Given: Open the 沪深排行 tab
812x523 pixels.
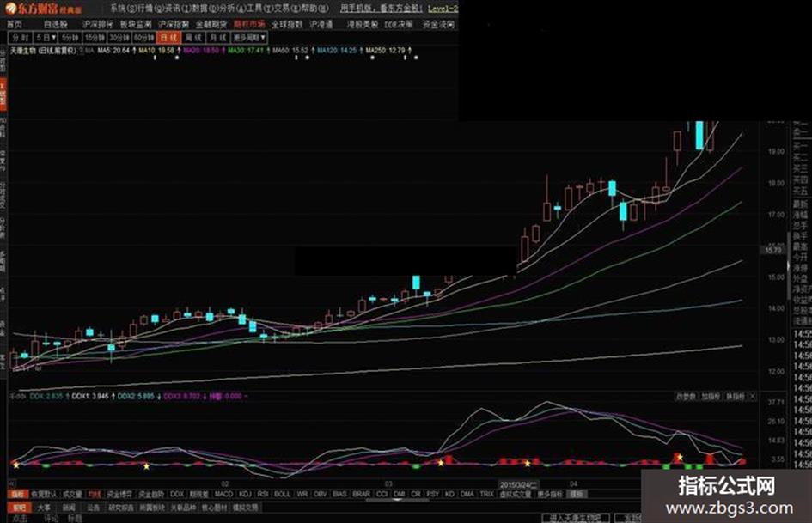Looking at the screenshot, I should click(x=97, y=24).
